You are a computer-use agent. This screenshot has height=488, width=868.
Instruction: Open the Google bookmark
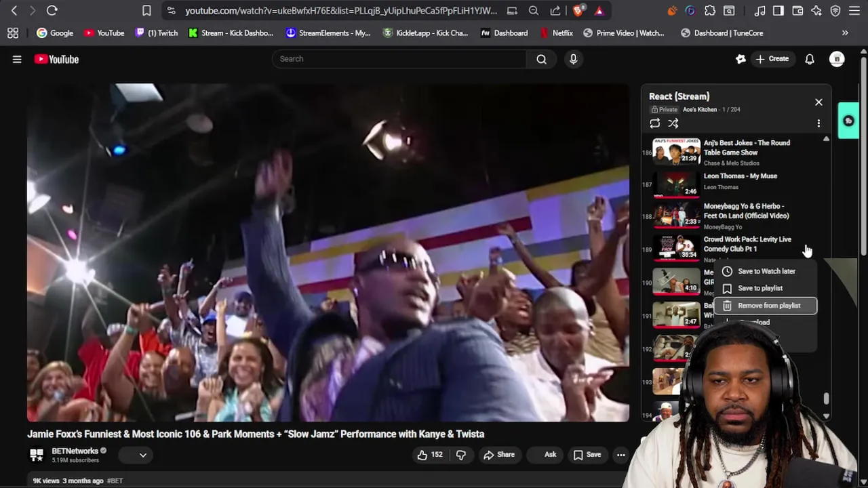54,33
